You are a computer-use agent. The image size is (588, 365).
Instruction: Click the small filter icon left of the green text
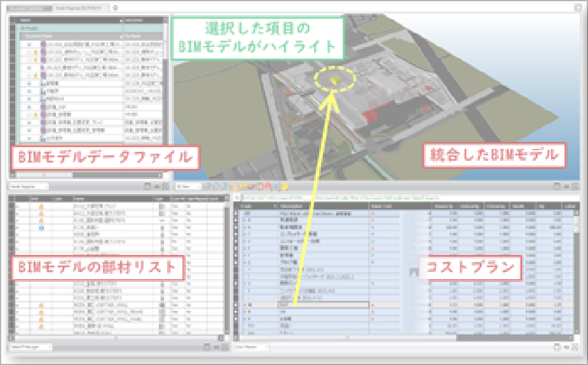(236, 198)
